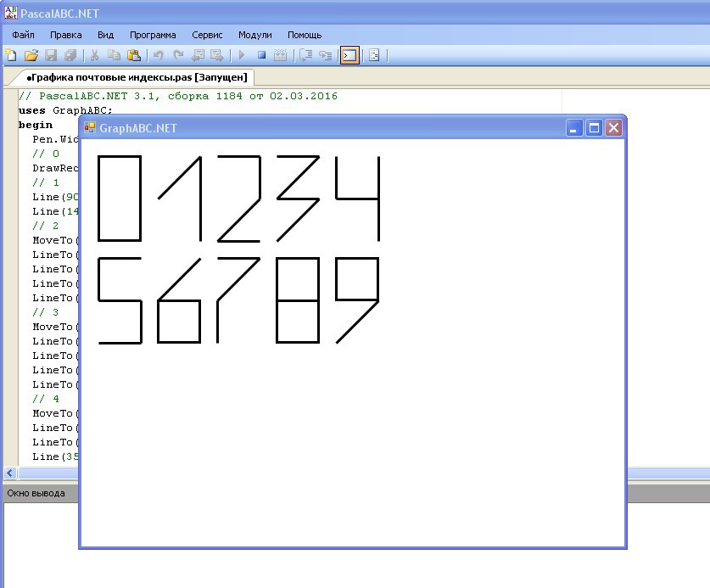
Task: Switch to the Окно вывода panel tab
Action: pyautogui.click(x=36, y=493)
